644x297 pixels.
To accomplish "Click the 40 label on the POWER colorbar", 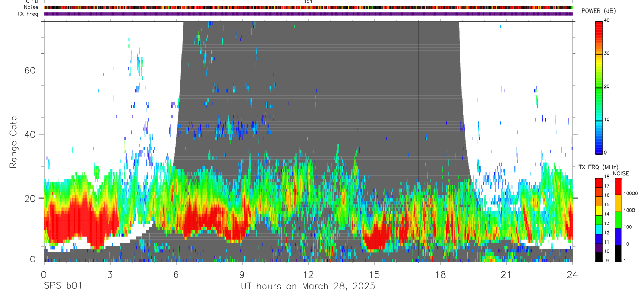I will click(x=607, y=21).
